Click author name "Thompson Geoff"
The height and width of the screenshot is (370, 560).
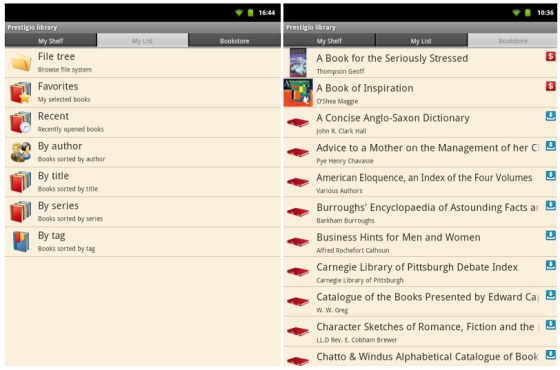tap(340, 71)
